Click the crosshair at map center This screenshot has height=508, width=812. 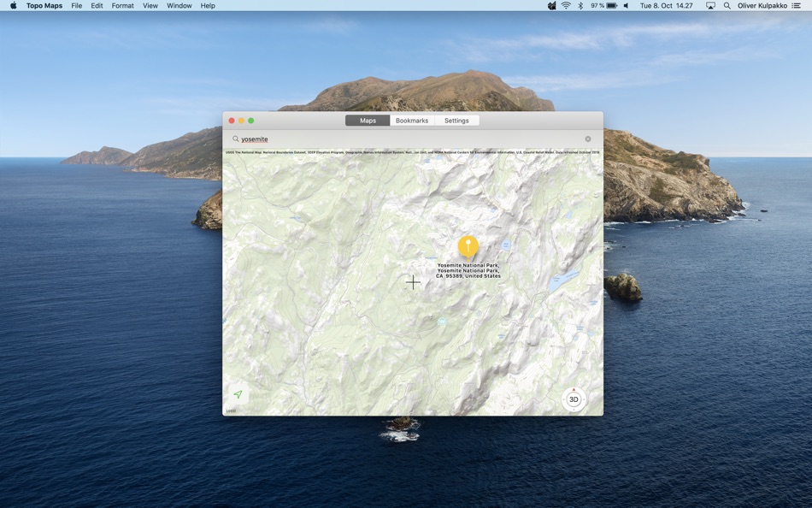pyautogui.click(x=413, y=282)
